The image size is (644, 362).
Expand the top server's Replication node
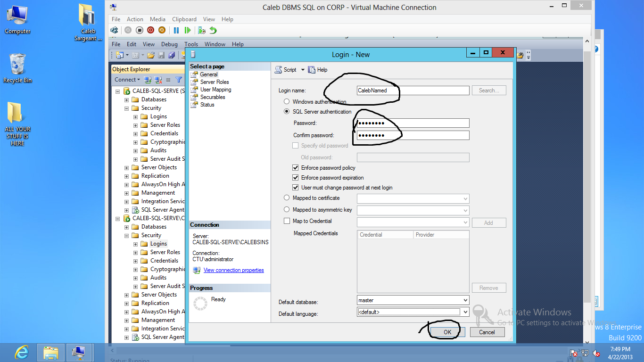pyautogui.click(x=126, y=176)
